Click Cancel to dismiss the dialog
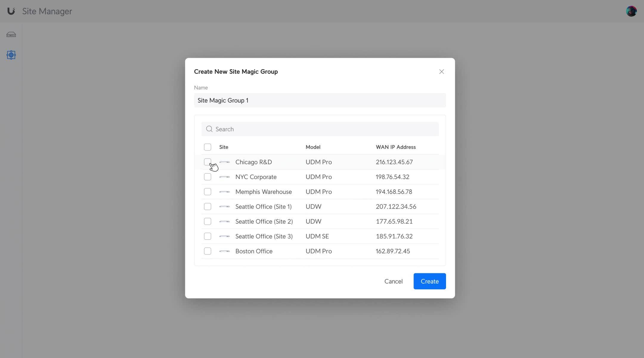 393,281
